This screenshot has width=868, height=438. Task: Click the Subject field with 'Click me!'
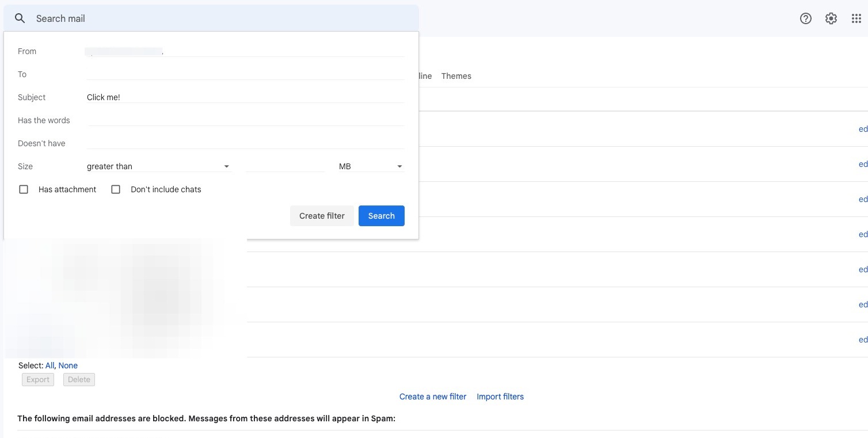[x=245, y=97]
